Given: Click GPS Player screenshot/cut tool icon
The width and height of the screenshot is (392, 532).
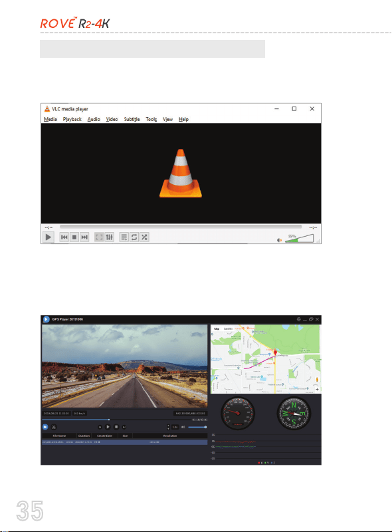Looking at the screenshot, I should click(54, 427).
